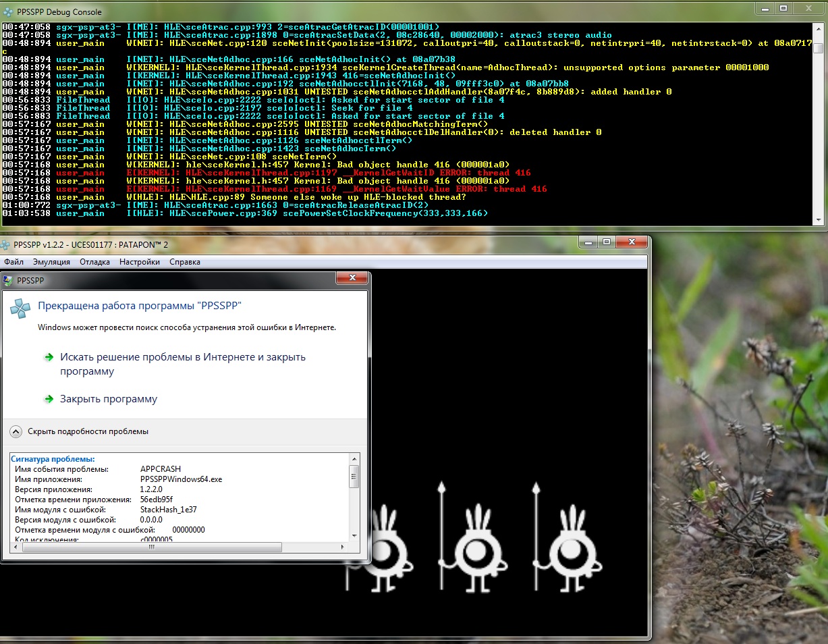This screenshot has width=828, height=644.
Task: Click the PPSSPP logo in crash dialog header
Action: click(x=20, y=308)
